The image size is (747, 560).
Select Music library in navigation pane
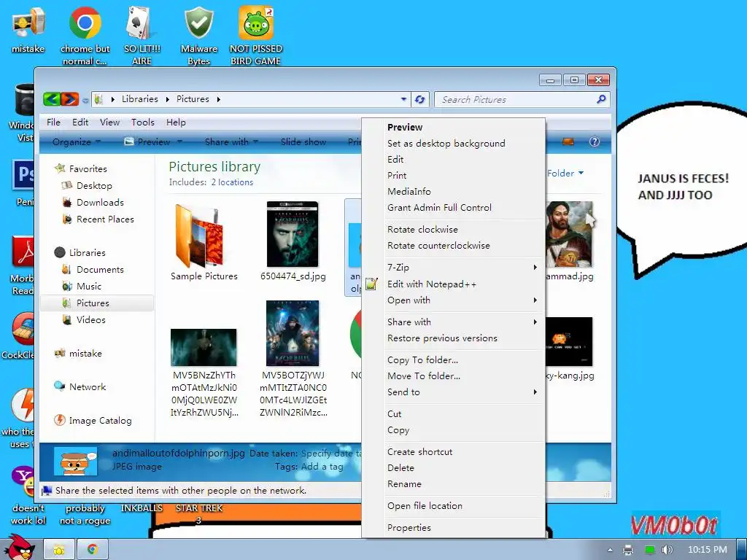(x=88, y=286)
